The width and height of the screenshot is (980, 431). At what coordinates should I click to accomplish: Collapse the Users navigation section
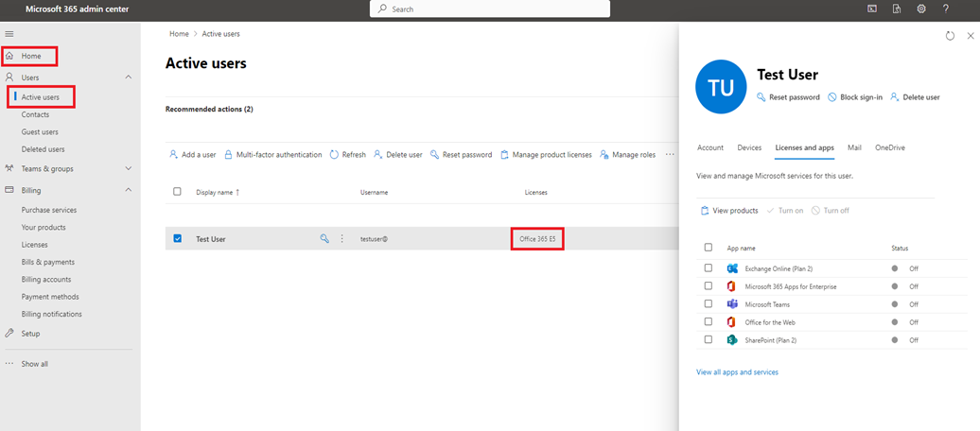(x=129, y=77)
